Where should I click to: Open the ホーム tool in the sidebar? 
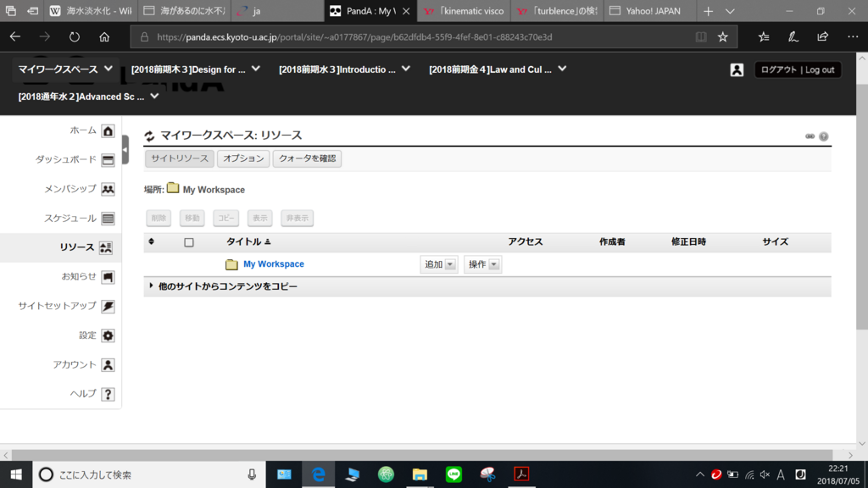[108, 132]
